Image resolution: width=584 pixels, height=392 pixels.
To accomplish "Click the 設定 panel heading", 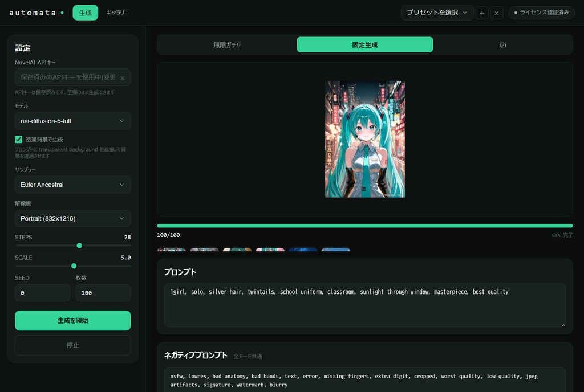I will click(x=23, y=48).
